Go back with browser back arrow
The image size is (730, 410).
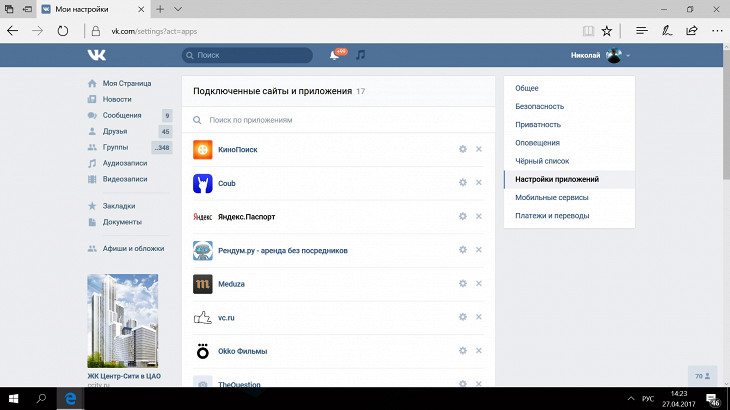coord(13,31)
